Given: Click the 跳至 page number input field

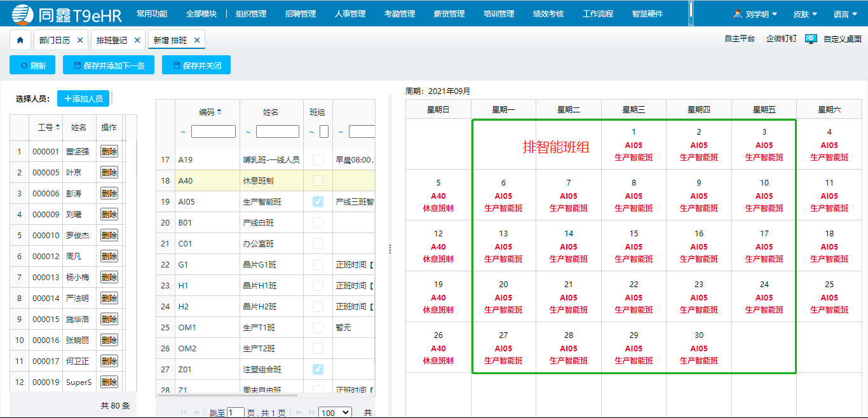Looking at the screenshot, I should (235, 412).
